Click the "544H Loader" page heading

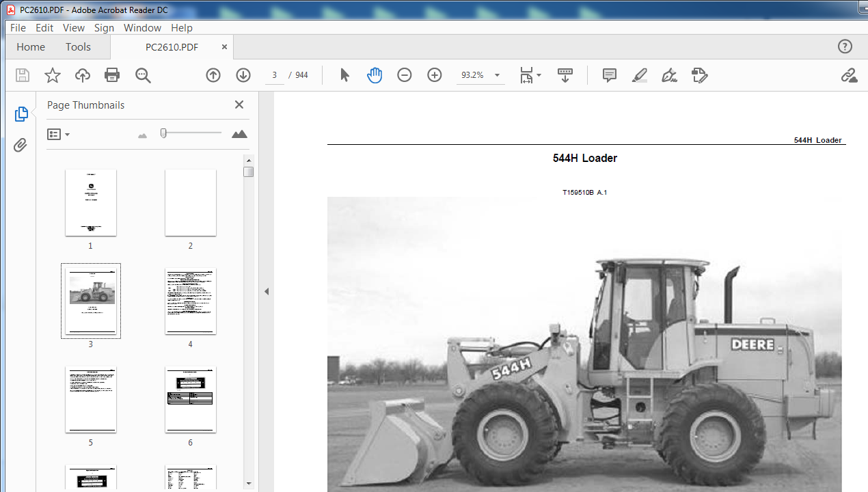click(x=585, y=158)
